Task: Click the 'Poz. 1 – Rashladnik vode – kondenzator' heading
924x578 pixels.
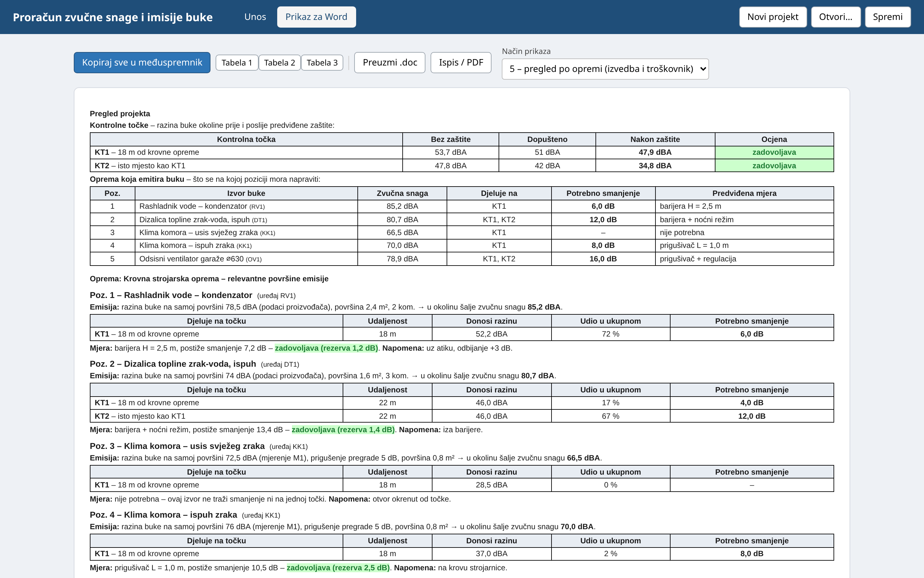Action: [171, 295]
